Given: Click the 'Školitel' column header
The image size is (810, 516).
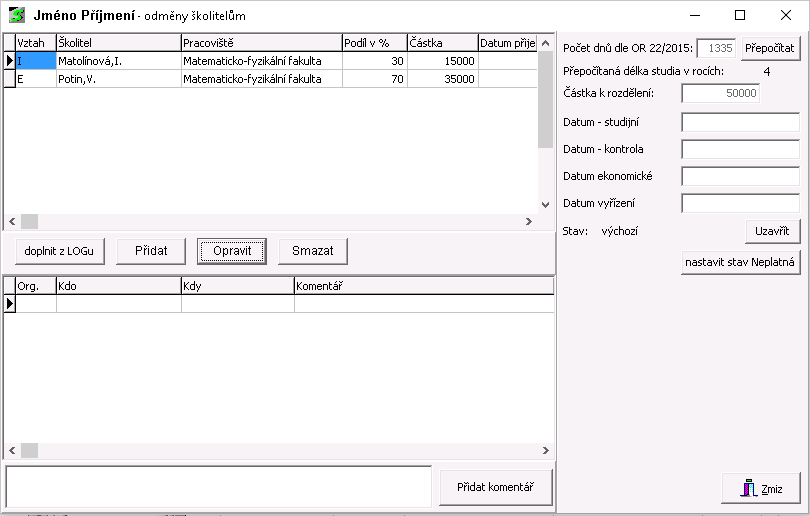Looking at the screenshot, I should click(x=117, y=43).
